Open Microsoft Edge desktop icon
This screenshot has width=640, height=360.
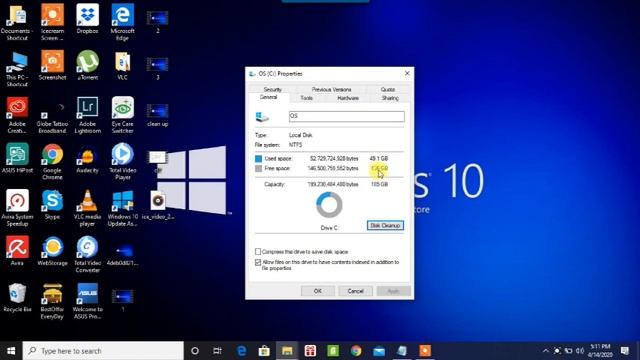click(x=122, y=22)
